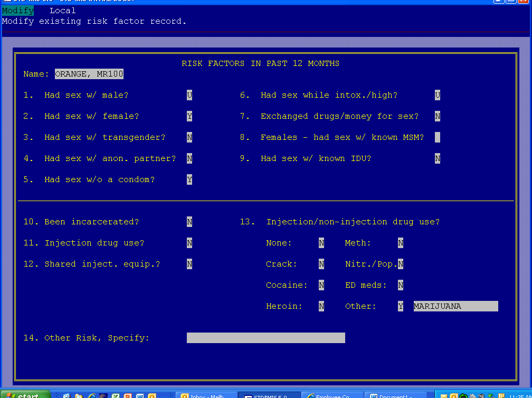Click the 'Other:' Y value field
Screen dimensions: 532x398
click(401, 306)
